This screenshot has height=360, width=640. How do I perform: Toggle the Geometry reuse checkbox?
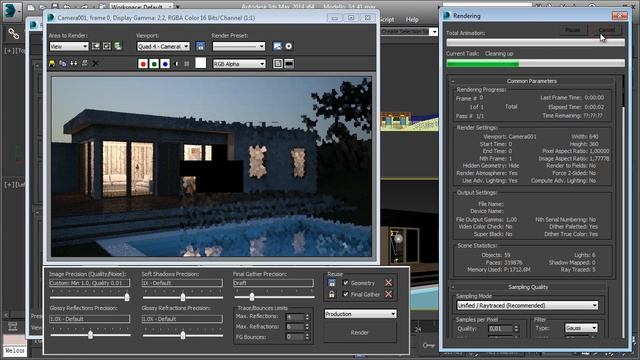point(346,282)
